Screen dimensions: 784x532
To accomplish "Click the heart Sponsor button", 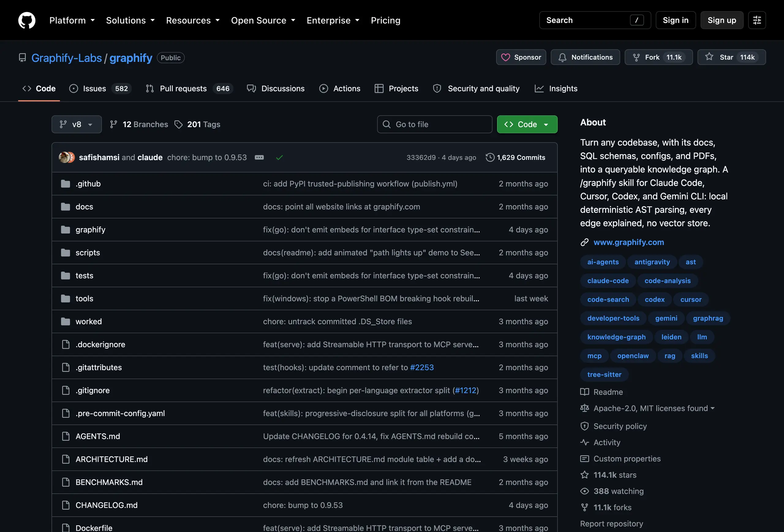I will (x=521, y=57).
